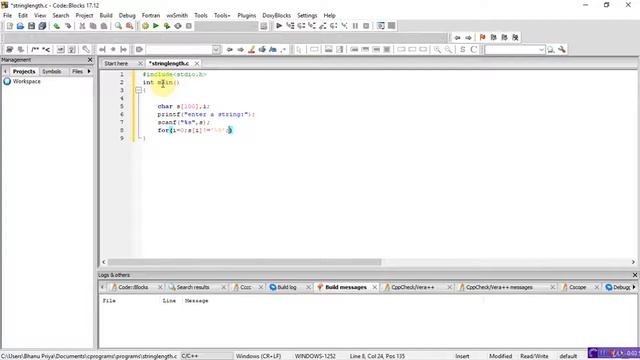The image size is (640, 360).
Task: Save the file with the floppy icon
Action: 31,26
